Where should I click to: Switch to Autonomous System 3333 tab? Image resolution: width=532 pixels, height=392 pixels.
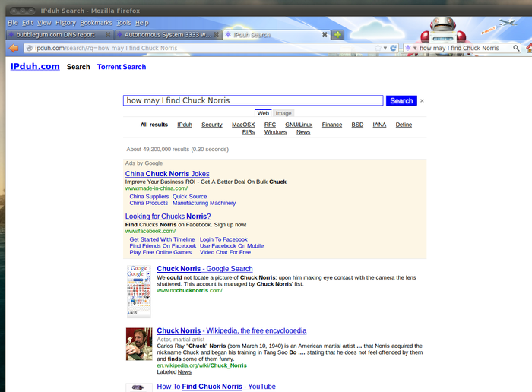tap(168, 35)
